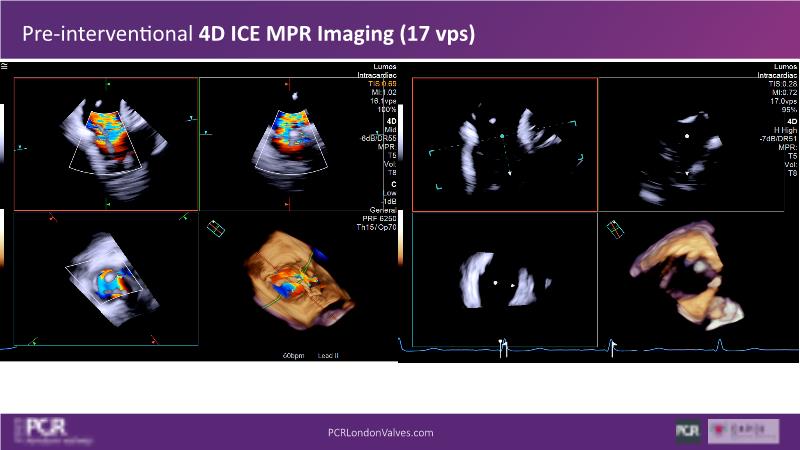The image size is (800, 450).
Task: Select the orientation cube icon in left 3D panel
Action: [x=215, y=229]
